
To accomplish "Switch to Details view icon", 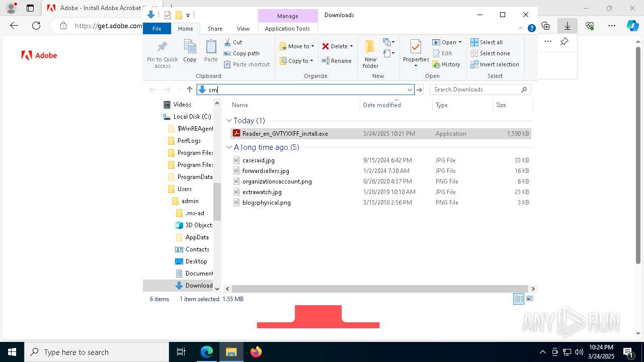I will [519, 299].
